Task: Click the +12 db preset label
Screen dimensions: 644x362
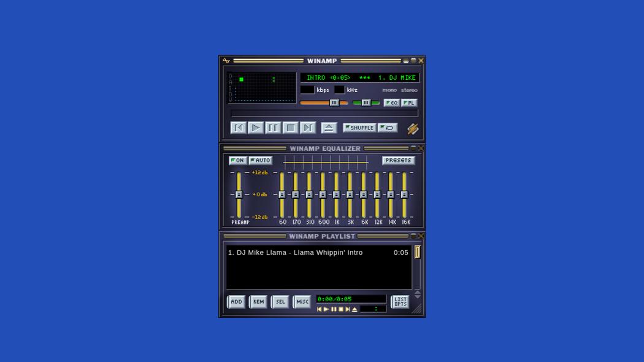Action: 259,172
